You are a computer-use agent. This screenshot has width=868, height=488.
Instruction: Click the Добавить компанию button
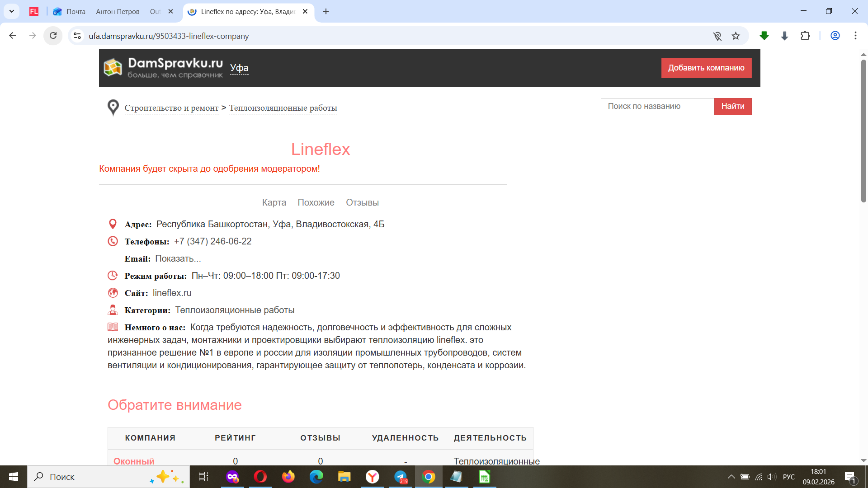pyautogui.click(x=706, y=68)
